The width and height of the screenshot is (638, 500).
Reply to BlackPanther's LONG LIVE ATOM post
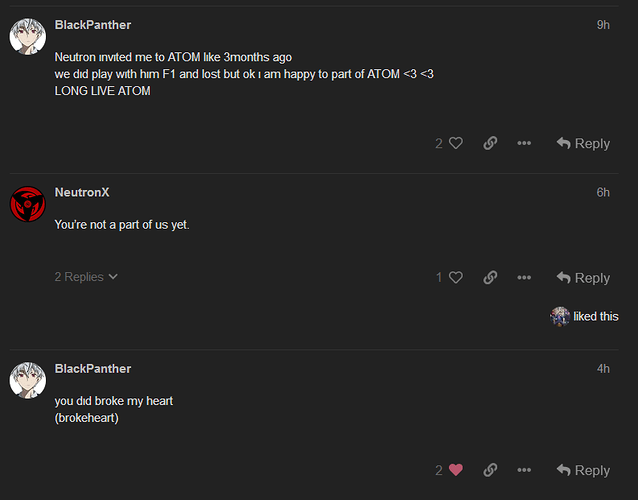(x=583, y=143)
